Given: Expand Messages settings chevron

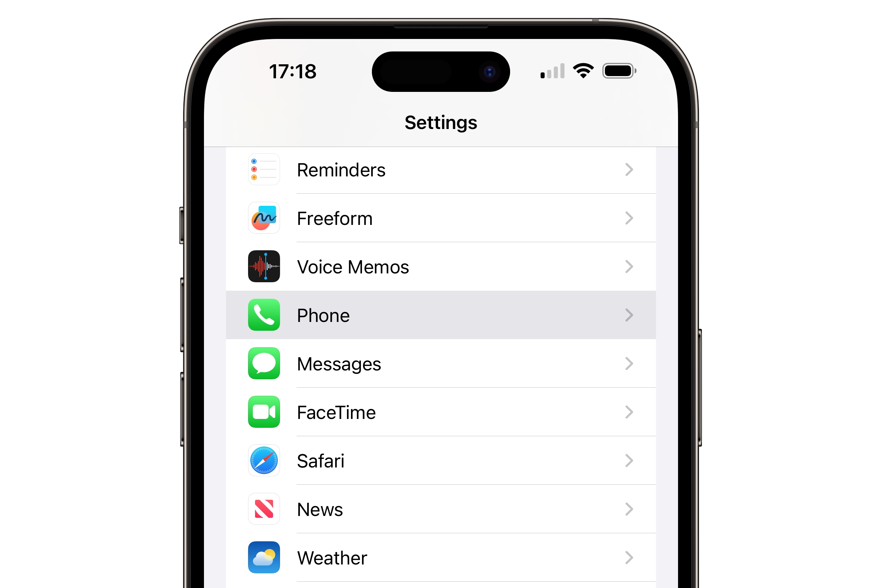Looking at the screenshot, I should tap(629, 363).
